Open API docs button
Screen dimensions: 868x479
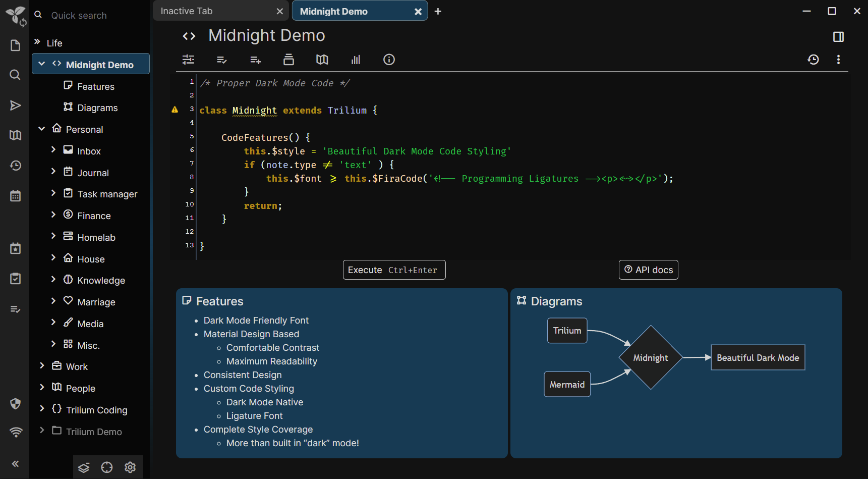tap(648, 270)
